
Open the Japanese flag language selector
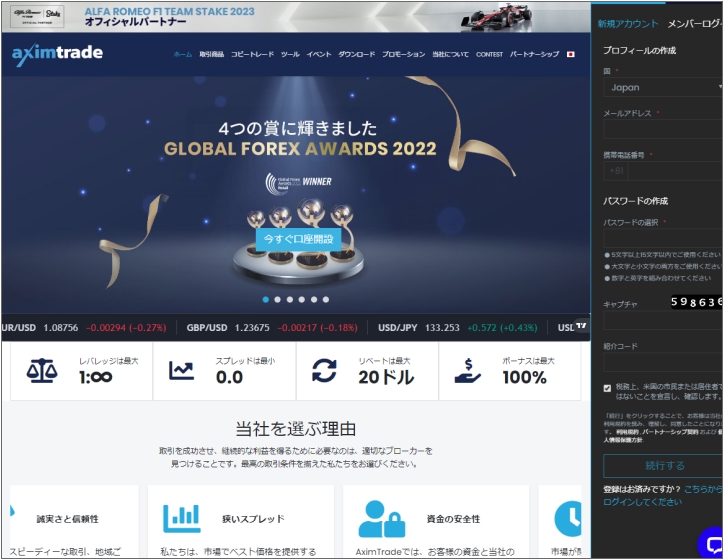[570, 54]
